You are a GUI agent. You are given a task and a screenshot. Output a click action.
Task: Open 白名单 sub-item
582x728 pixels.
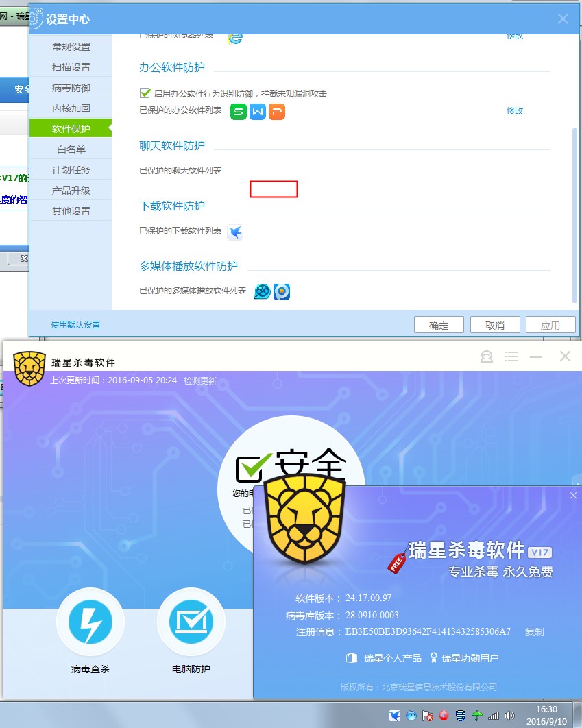(71, 149)
